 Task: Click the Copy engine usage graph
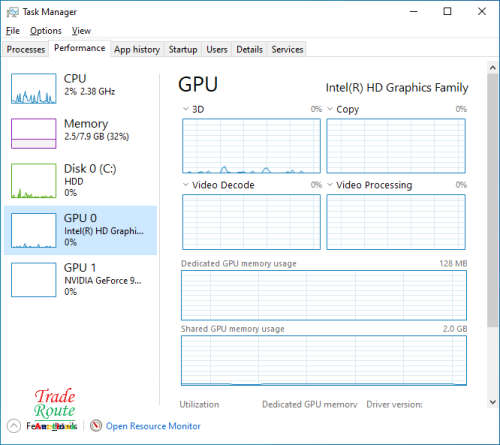pyautogui.click(x=396, y=146)
